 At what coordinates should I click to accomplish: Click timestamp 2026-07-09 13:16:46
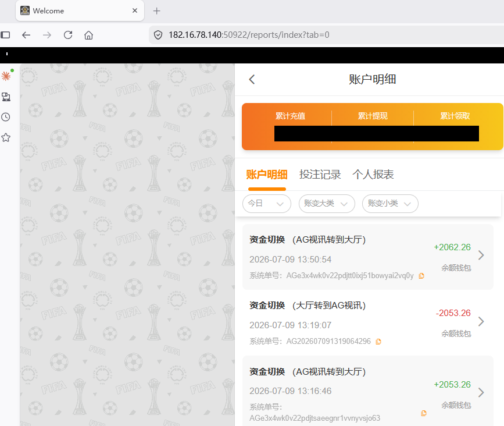tap(290, 391)
